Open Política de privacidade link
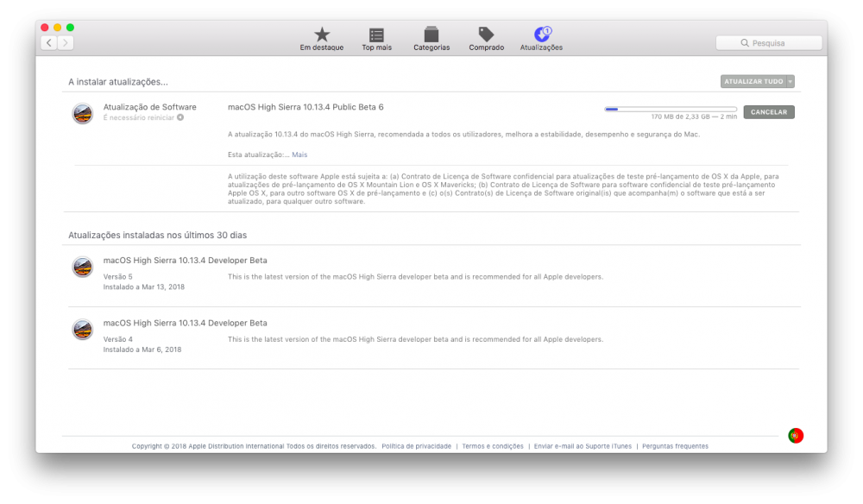 click(x=416, y=446)
